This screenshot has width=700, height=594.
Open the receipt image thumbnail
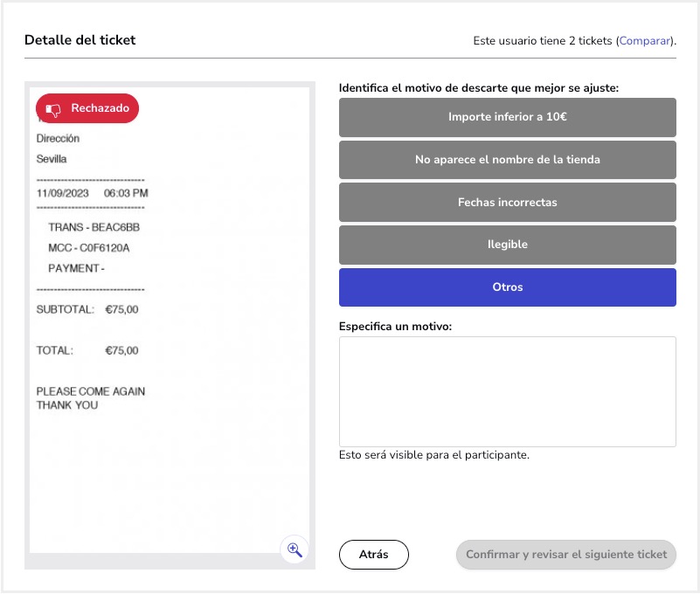[170, 320]
